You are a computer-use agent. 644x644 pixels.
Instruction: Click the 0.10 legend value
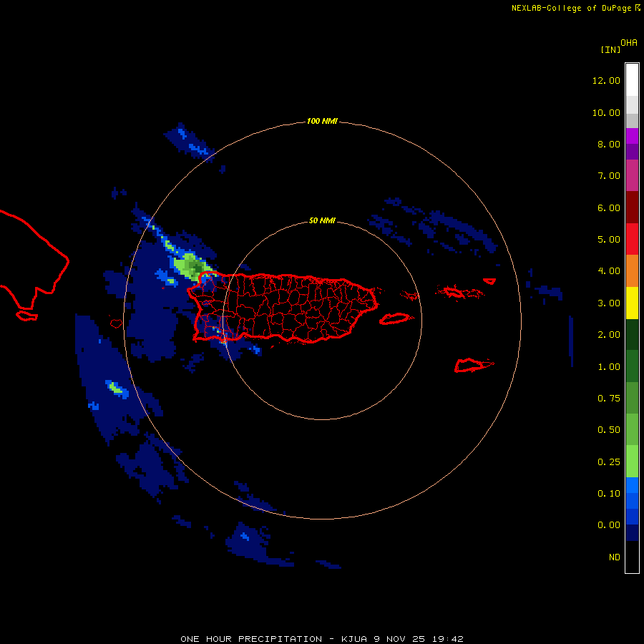(x=609, y=494)
